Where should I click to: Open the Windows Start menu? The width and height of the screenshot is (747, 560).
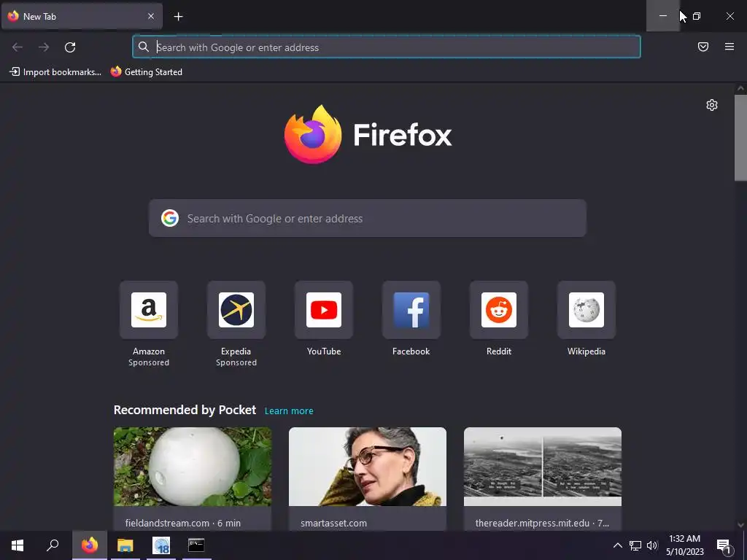[x=18, y=545]
